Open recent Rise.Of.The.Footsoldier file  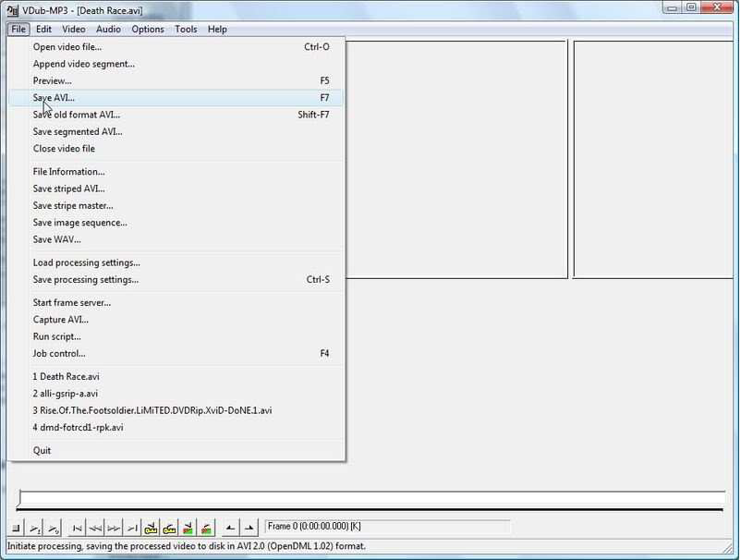pyautogui.click(x=176, y=410)
